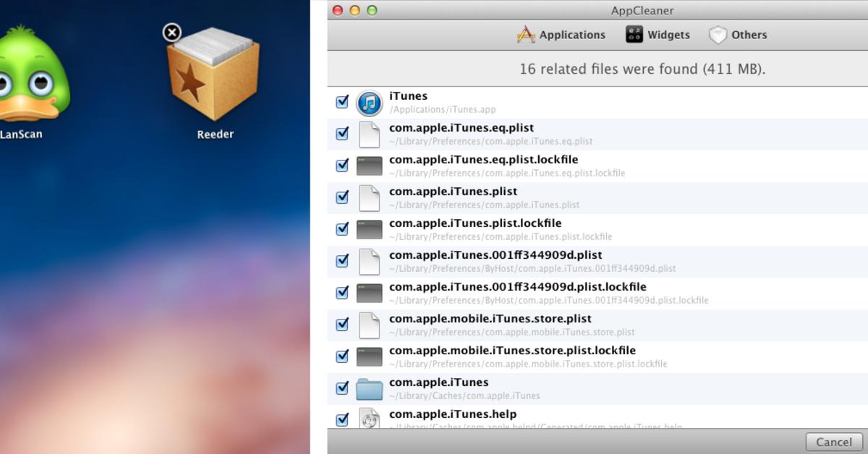Toggle checkbox for com.apple.mobile.iTunes.store.plist.lockfile
Image resolution: width=868 pixels, height=454 pixels.
pyautogui.click(x=342, y=356)
